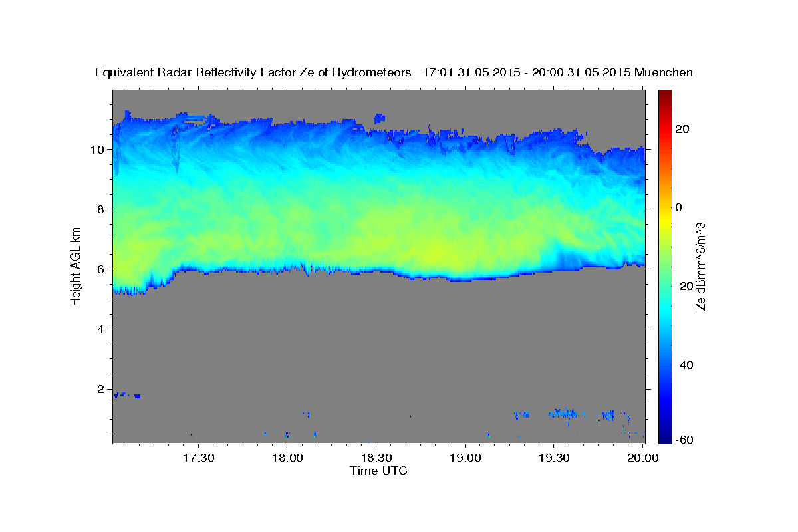Click the plot title 'Equivalent Radar Reflectivity Factor Ze of Hydrometeors'
This screenshot has height=532, width=798.
tap(253, 72)
